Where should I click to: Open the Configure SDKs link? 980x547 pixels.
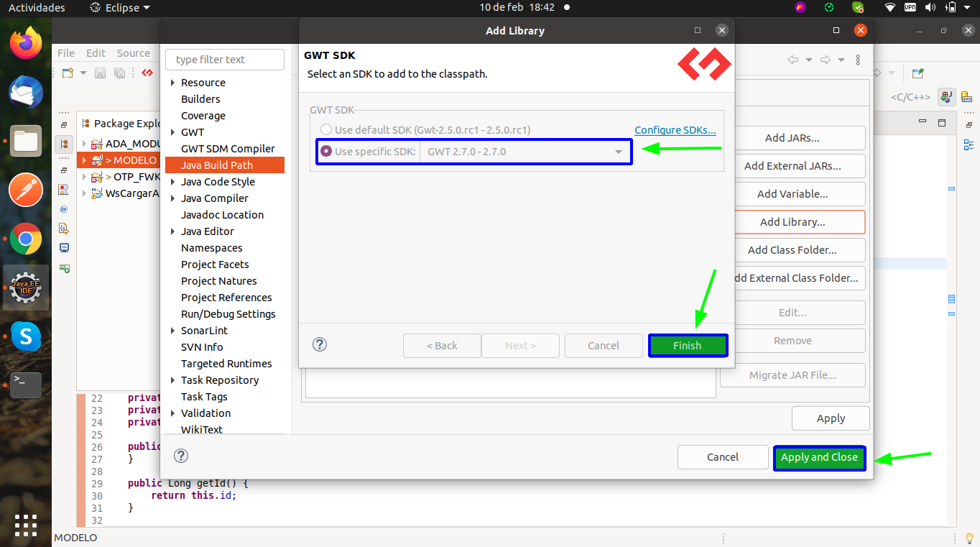tap(675, 130)
